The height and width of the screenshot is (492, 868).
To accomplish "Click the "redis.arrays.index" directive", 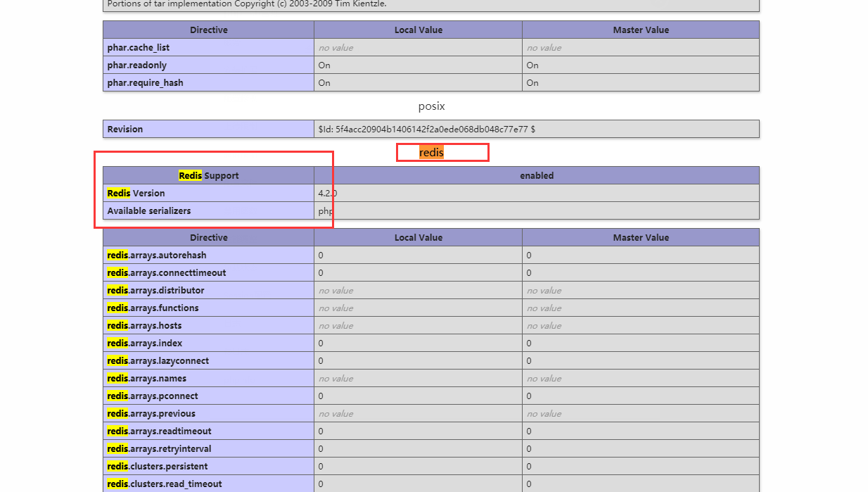I will pos(144,343).
